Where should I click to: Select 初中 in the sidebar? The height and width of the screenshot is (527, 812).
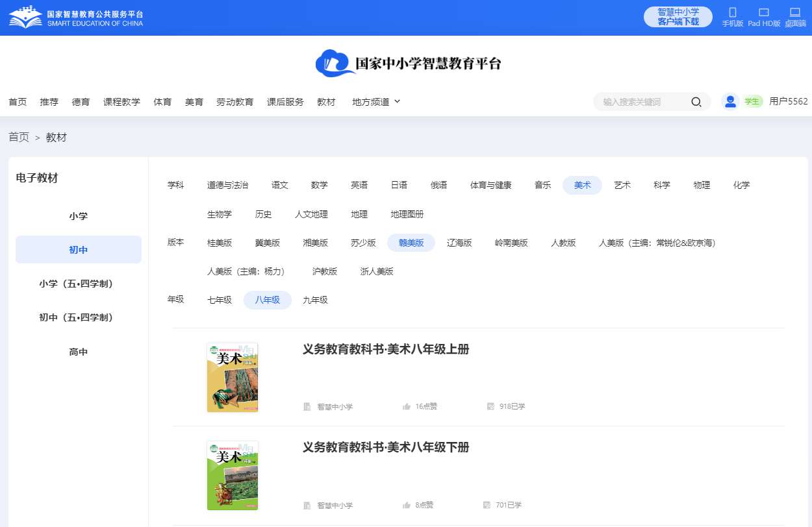(x=79, y=250)
